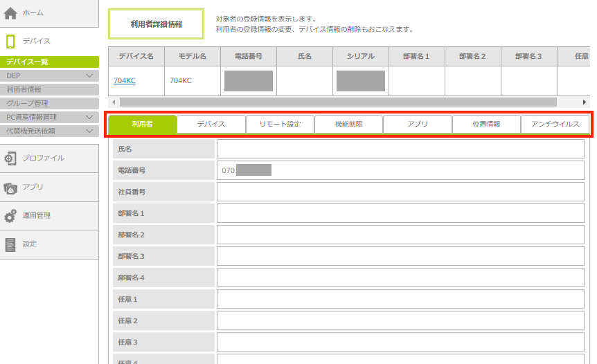Expand 代替機発送依頼 chevron

coord(89,131)
